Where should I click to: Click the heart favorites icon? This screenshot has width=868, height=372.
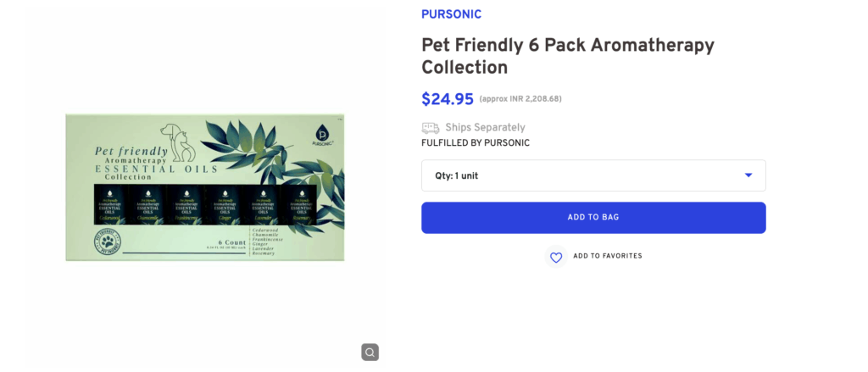coord(556,257)
